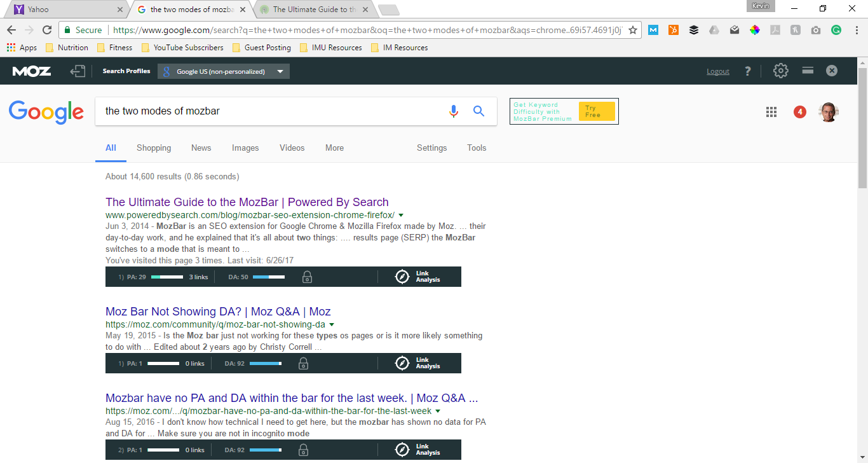Open the YouTube Subscribers bookmarks folder

tap(182, 48)
